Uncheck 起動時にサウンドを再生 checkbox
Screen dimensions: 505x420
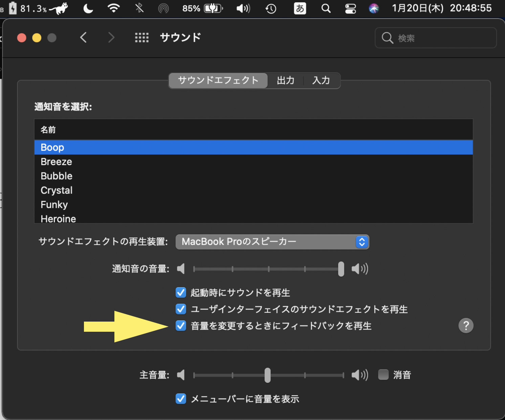(181, 293)
